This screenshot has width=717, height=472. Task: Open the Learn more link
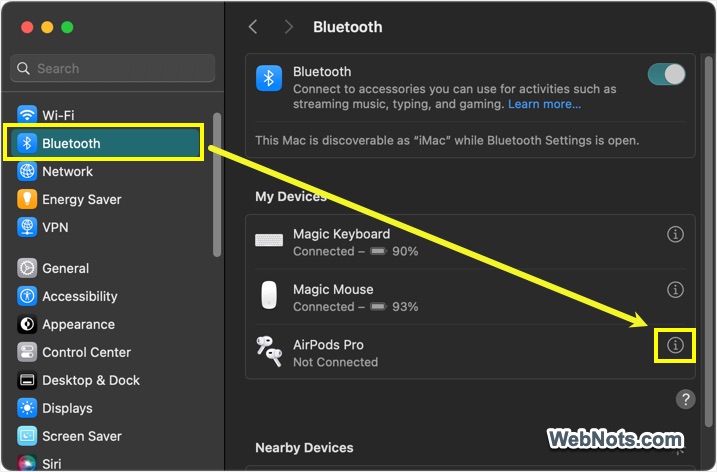click(544, 104)
